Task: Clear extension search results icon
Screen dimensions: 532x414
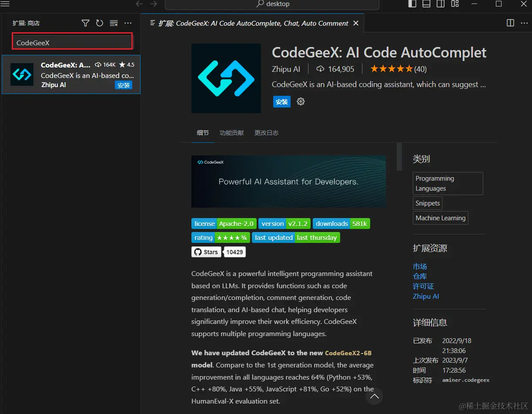Action: point(114,23)
